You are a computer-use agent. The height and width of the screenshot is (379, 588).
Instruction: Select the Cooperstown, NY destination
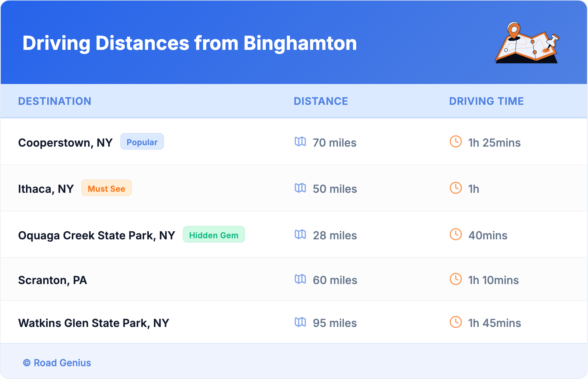(65, 143)
